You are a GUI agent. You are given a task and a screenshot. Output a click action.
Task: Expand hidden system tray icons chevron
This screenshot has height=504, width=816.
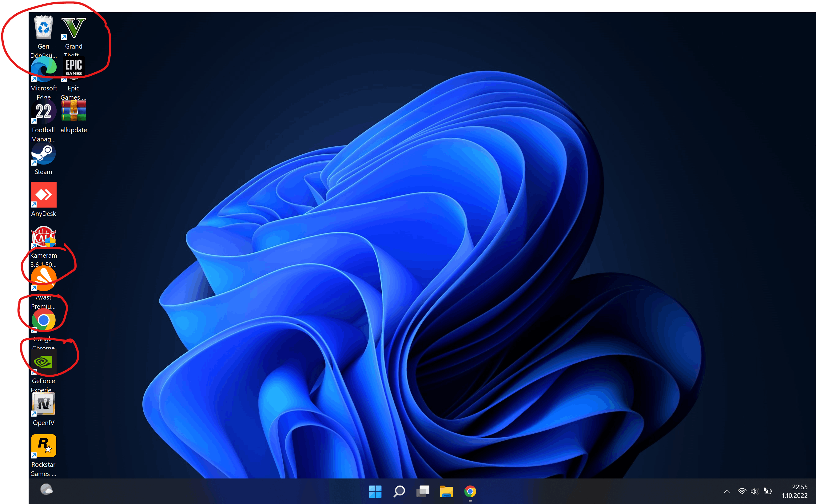[727, 491]
